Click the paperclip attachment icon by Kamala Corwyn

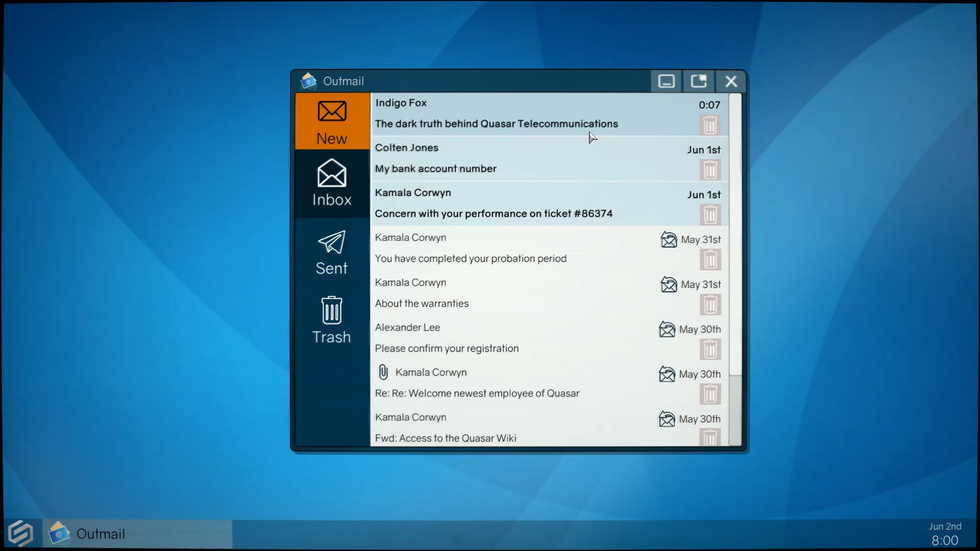(x=383, y=372)
